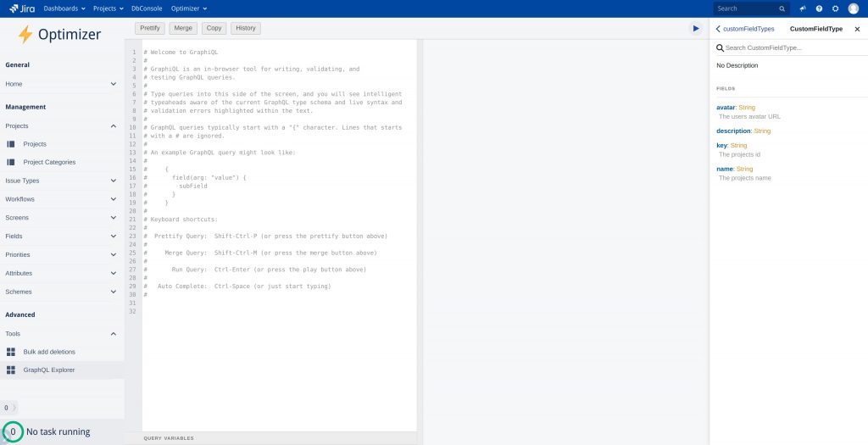Expand the Fields section
This screenshot has width=868, height=445.
coord(114,236)
